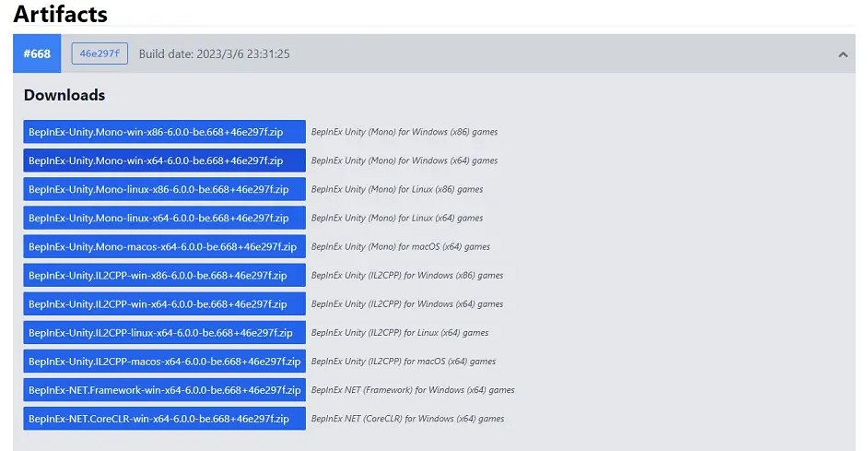Viewport: 868px width, 451px height.
Task: Download BepInEx Unity Mono macos-x64 zip
Action: tap(164, 246)
